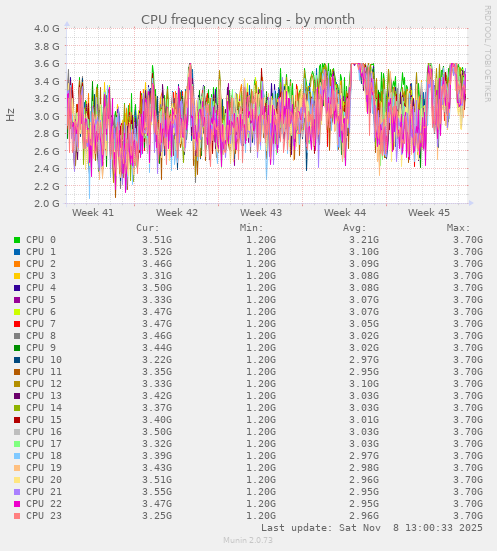This screenshot has width=497, height=551.
Task: Click the 'CPU 5' legend label
Action: click(x=41, y=300)
